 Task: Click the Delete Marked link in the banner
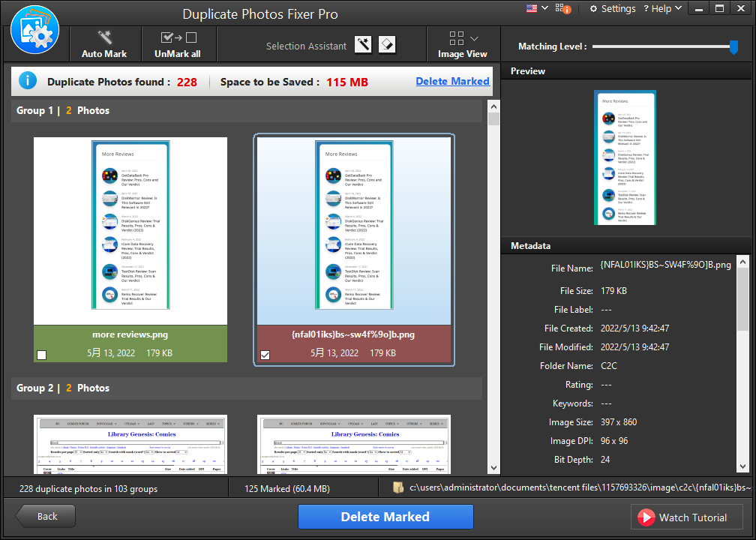[x=452, y=81]
